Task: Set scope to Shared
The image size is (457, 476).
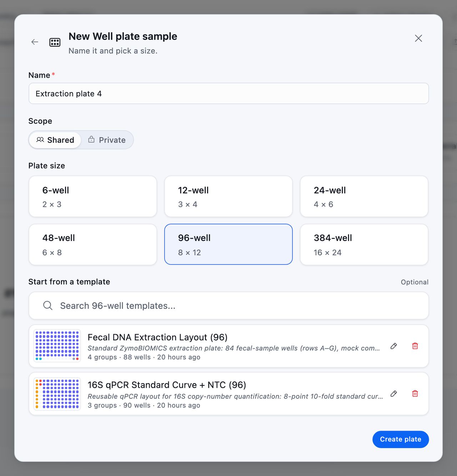Action: point(55,140)
